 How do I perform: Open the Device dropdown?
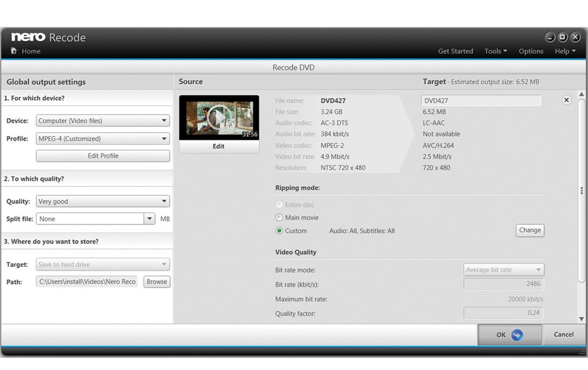103,120
